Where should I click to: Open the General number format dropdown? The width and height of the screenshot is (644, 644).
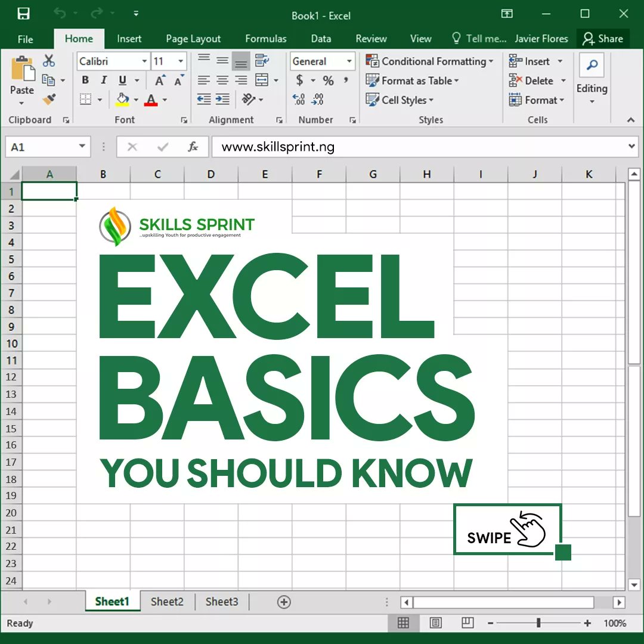[349, 61]
